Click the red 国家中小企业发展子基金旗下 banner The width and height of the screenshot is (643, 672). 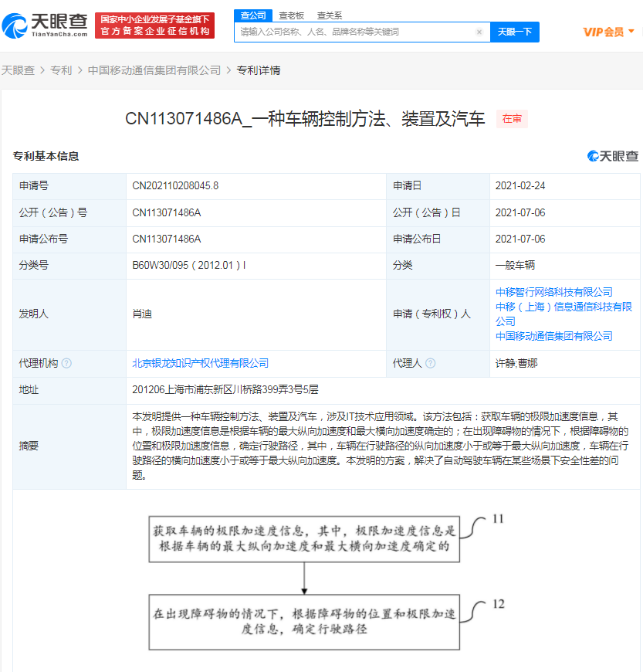click(154, 25)
